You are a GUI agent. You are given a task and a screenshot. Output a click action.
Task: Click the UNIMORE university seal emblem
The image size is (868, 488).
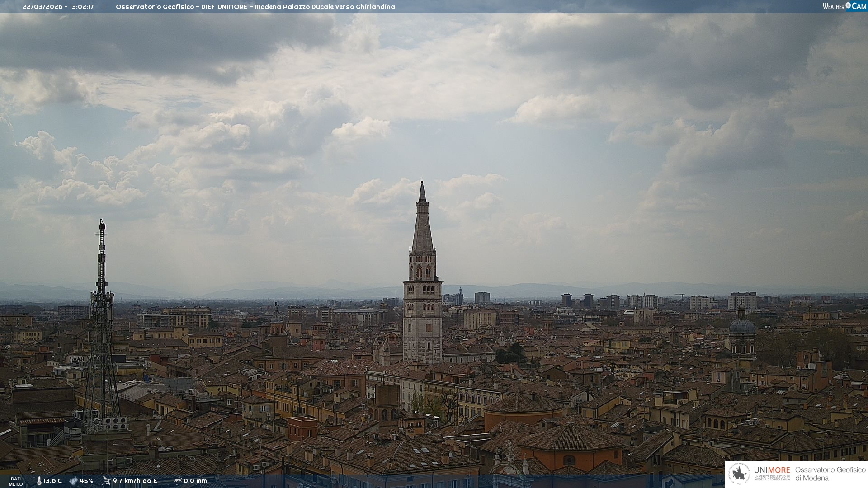[x=739, y=474]
